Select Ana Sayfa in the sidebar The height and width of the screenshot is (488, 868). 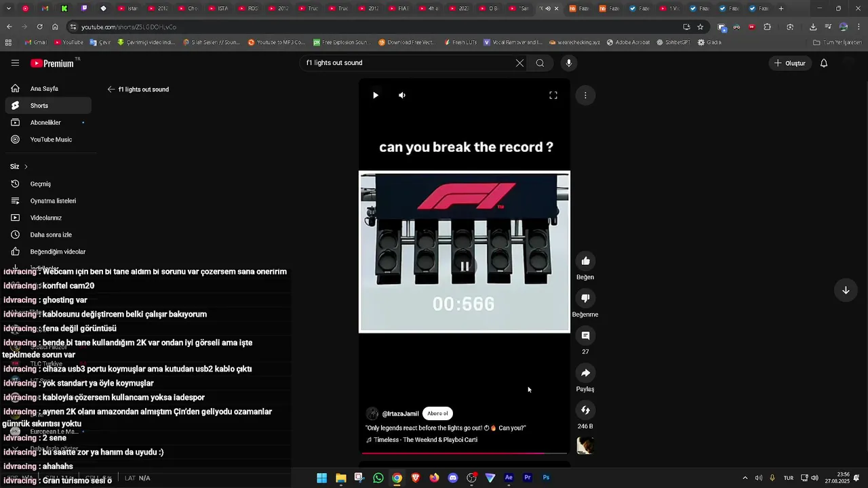coord(47,89)
